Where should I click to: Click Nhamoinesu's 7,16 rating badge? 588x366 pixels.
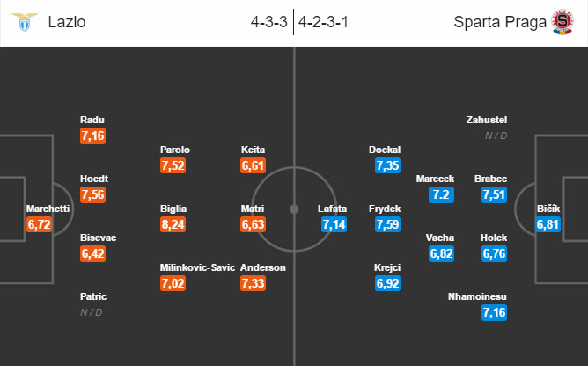pos(494,312)
